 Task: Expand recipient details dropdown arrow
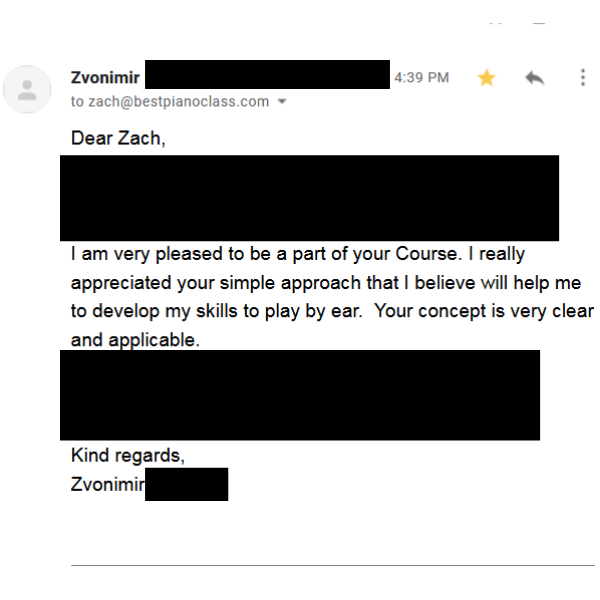pos(282,102)
